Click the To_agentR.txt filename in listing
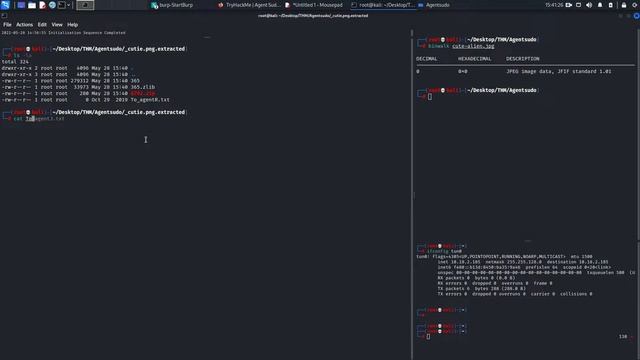 [150, 100]
